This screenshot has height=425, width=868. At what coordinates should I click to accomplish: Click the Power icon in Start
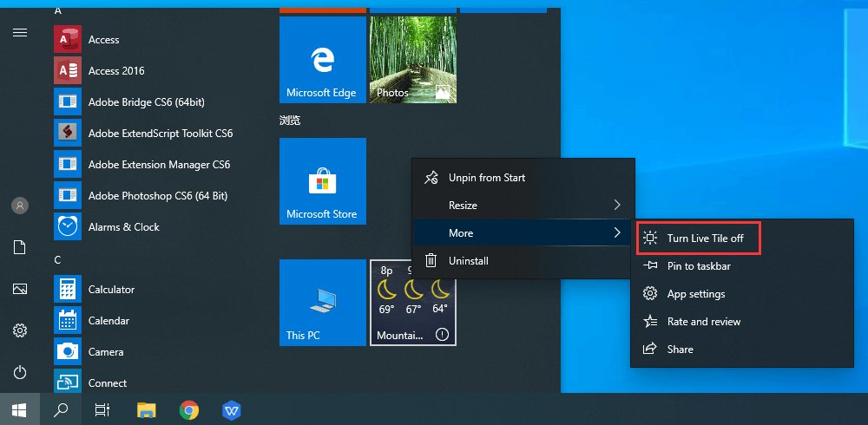20,372
